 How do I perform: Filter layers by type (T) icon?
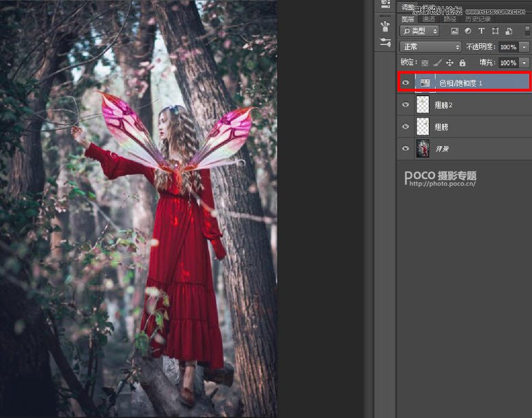pyautogui.click(x=481, y=31)
